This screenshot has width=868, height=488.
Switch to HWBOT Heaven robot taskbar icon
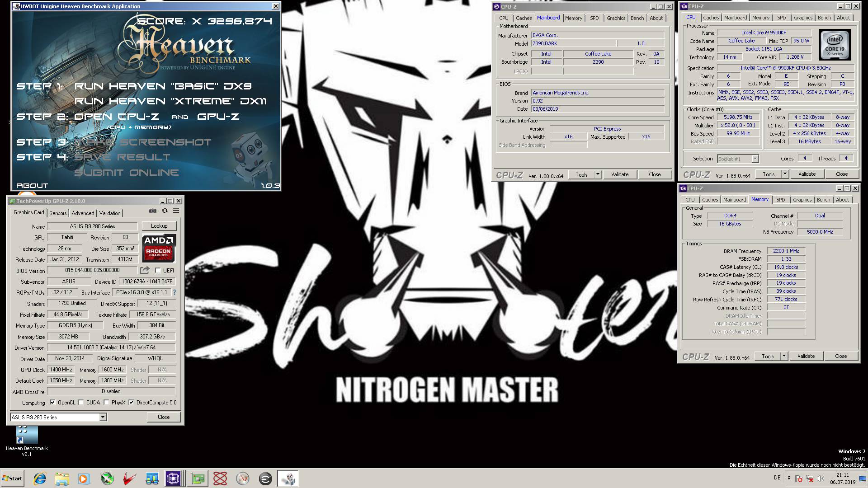pyautogui.click(x=288, y=479)
